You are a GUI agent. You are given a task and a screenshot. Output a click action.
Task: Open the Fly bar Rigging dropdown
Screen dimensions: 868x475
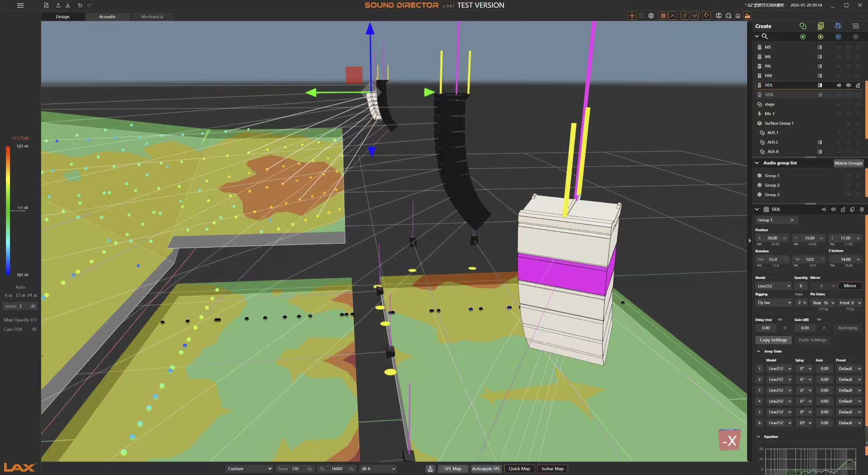(x=774, y=303)
